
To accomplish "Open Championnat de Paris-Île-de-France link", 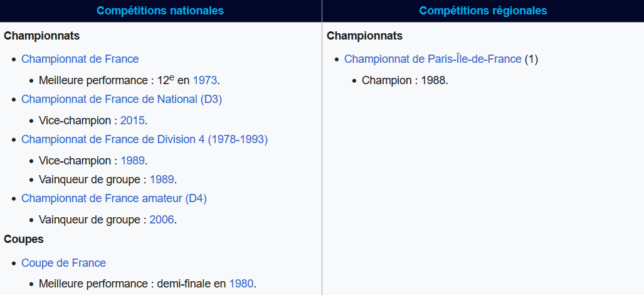I will tap(433, 59).
